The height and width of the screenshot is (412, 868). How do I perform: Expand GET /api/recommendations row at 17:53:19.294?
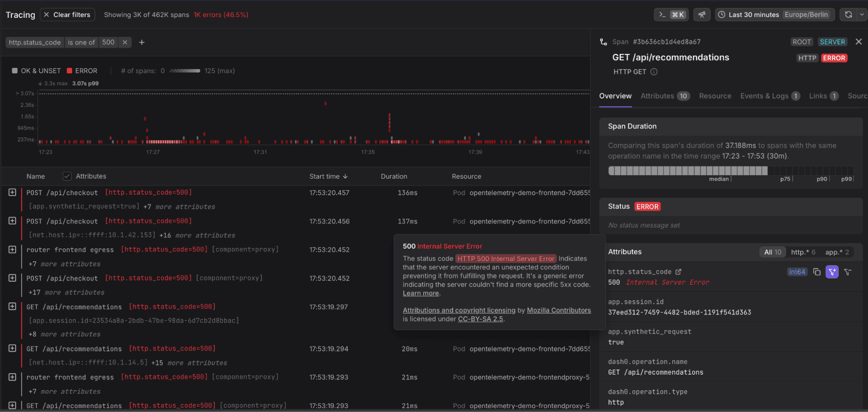coord(12,348)
